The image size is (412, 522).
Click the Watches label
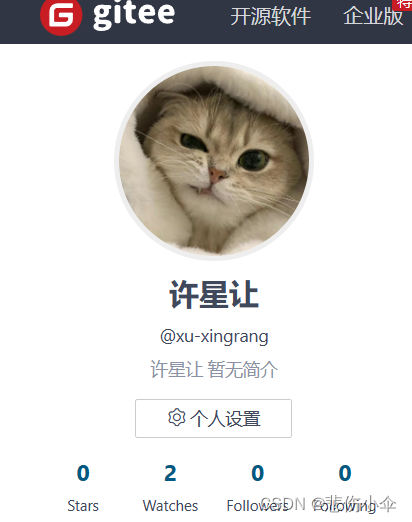170,506
